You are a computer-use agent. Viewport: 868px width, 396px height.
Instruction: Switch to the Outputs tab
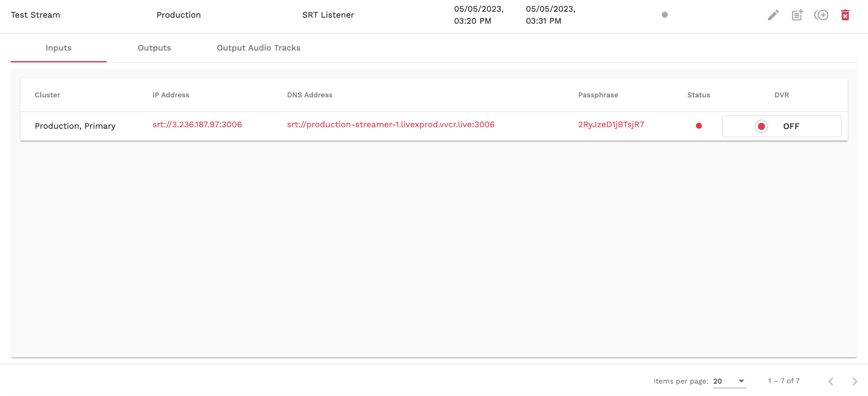(x=154, y=48)
